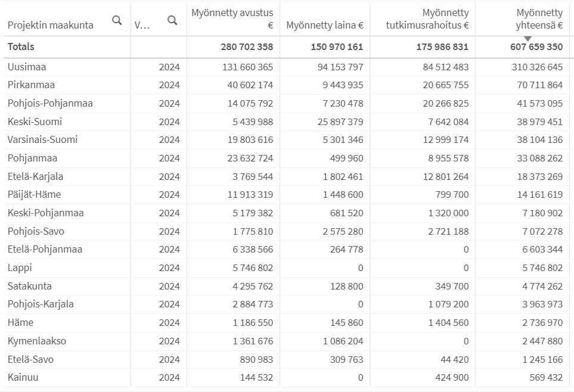Toggle sort arrow on Myönnetty yhteensä column
The width and height of the screenshot is (574, 392).
click(528, 39)
